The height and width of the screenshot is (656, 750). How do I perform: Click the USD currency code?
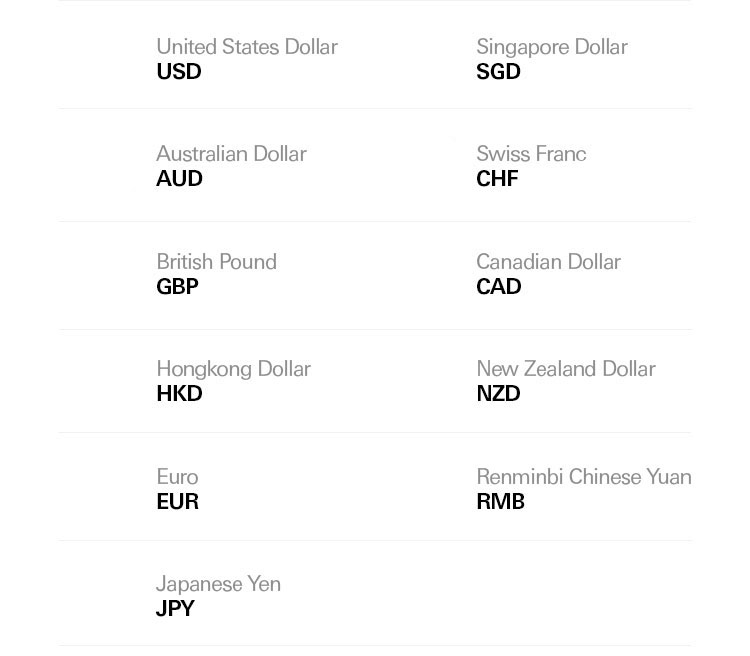coord(179,71)
